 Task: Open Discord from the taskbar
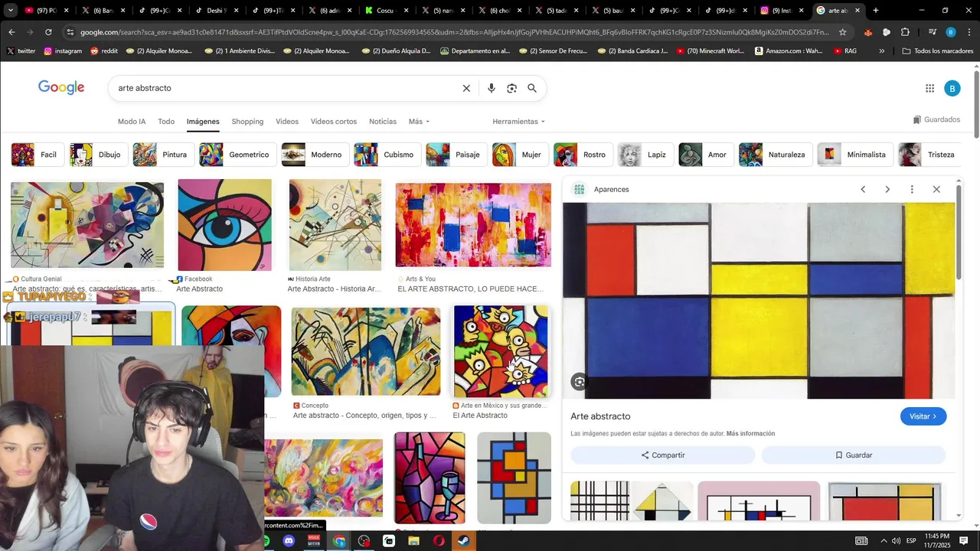289,541
